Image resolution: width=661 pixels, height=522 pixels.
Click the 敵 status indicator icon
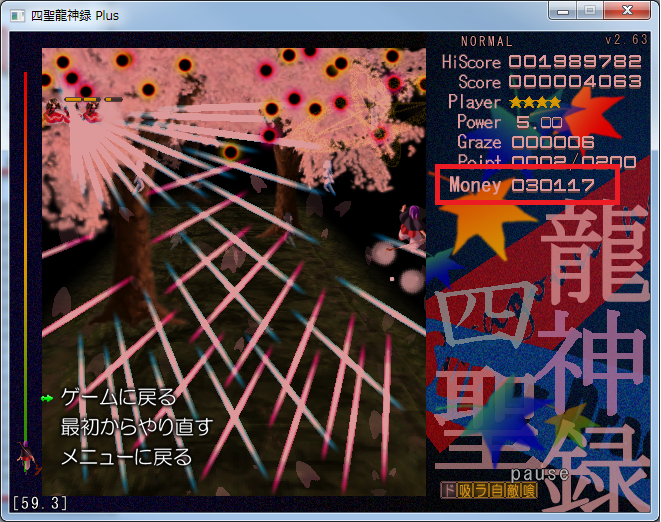pos(513,490)
